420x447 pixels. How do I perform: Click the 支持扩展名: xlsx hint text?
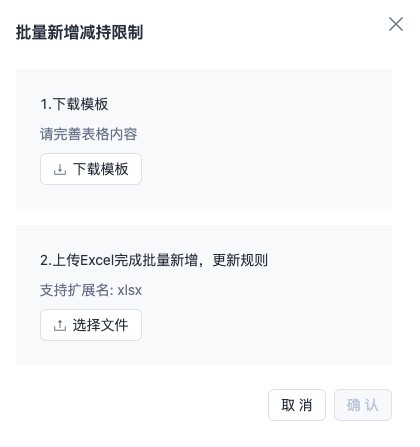91,290
